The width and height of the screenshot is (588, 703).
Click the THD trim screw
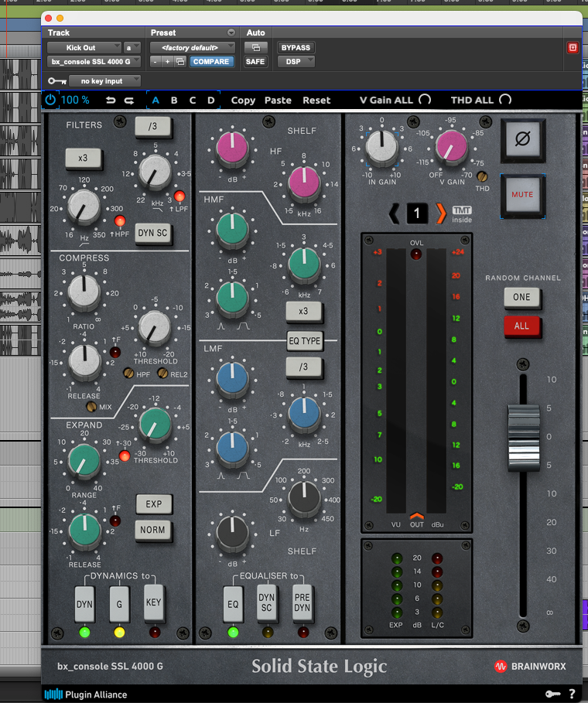tap(482, 176)
